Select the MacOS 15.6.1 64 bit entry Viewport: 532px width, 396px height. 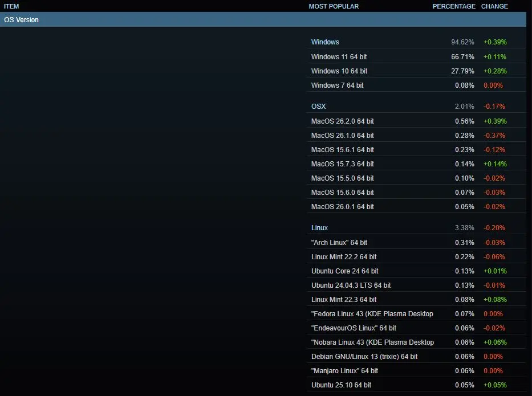point(343,149)
